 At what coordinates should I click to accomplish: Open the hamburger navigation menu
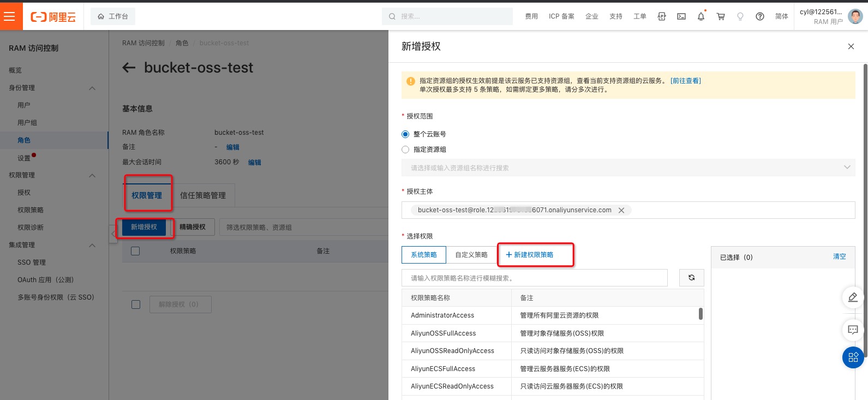9,16
